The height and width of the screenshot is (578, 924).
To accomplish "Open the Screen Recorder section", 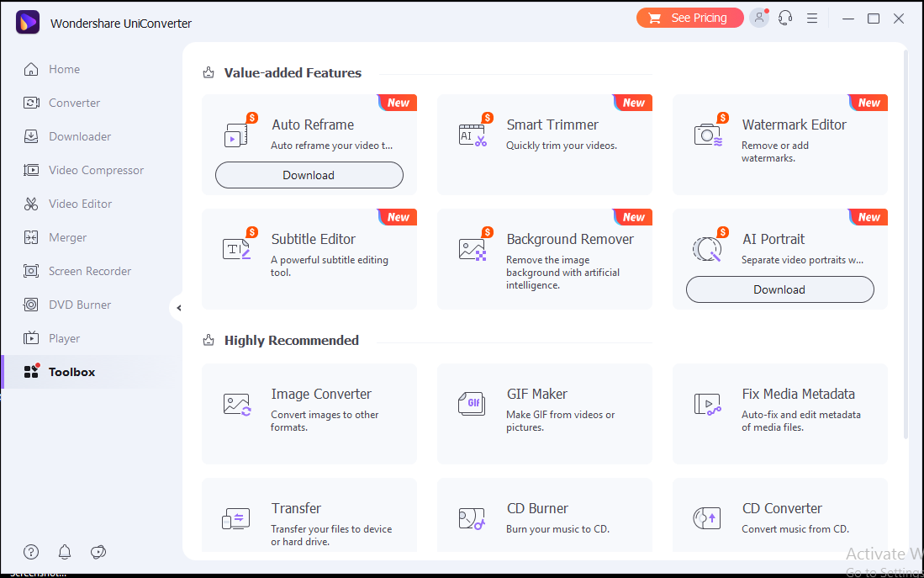I will click(x=89, y=271).
